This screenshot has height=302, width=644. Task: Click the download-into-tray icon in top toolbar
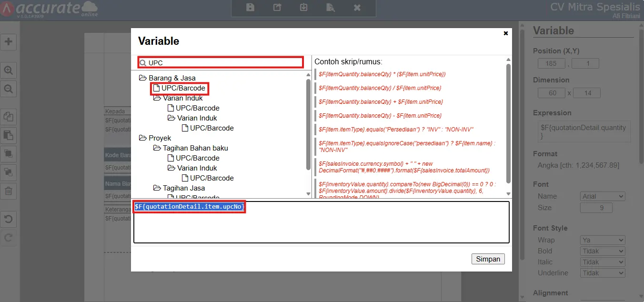tap(304, 8)
